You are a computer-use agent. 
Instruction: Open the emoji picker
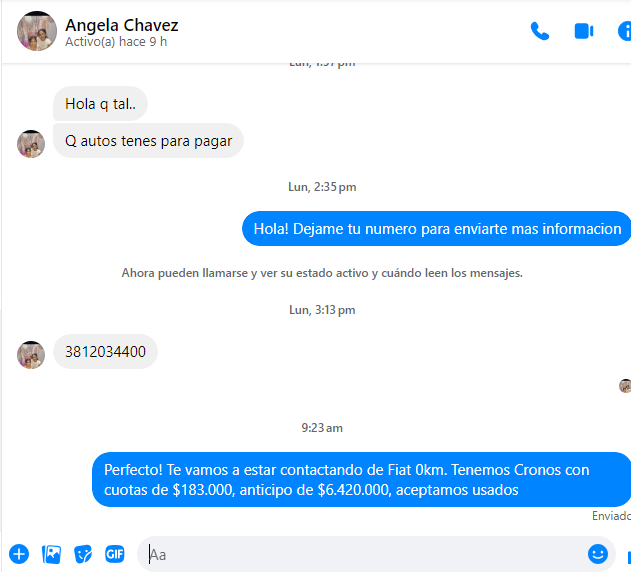coord(598,554)
